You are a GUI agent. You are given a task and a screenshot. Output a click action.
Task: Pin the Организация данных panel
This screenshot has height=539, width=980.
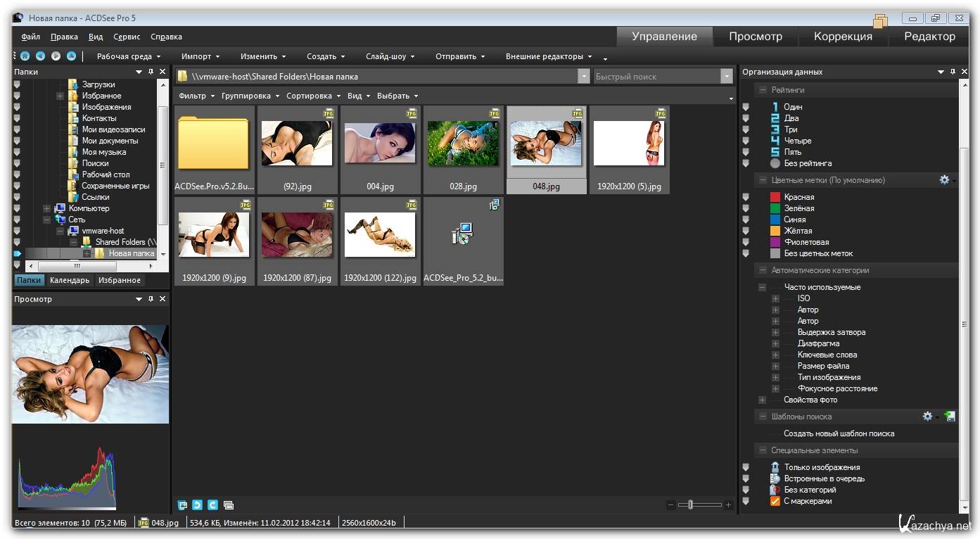[x=953, y=72]
